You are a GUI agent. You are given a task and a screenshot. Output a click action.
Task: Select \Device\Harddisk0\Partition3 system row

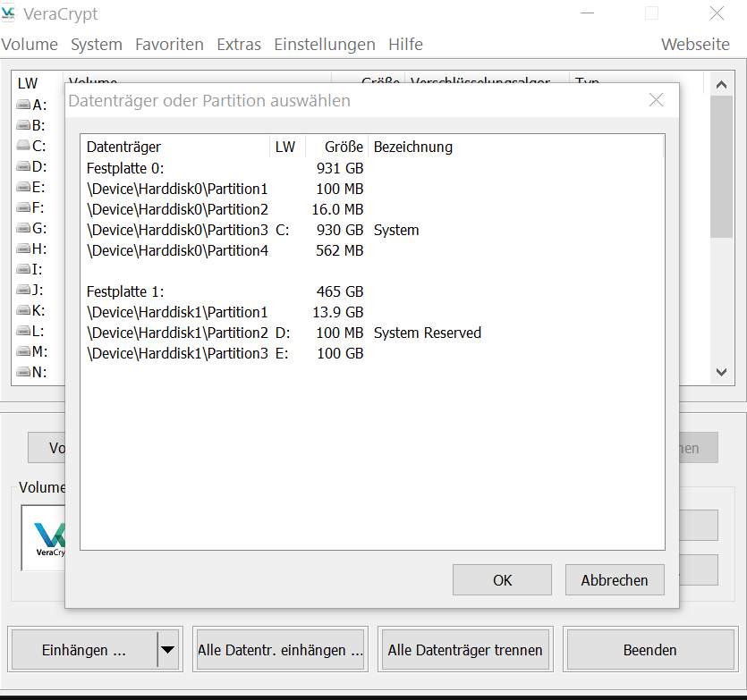[372, 230]
